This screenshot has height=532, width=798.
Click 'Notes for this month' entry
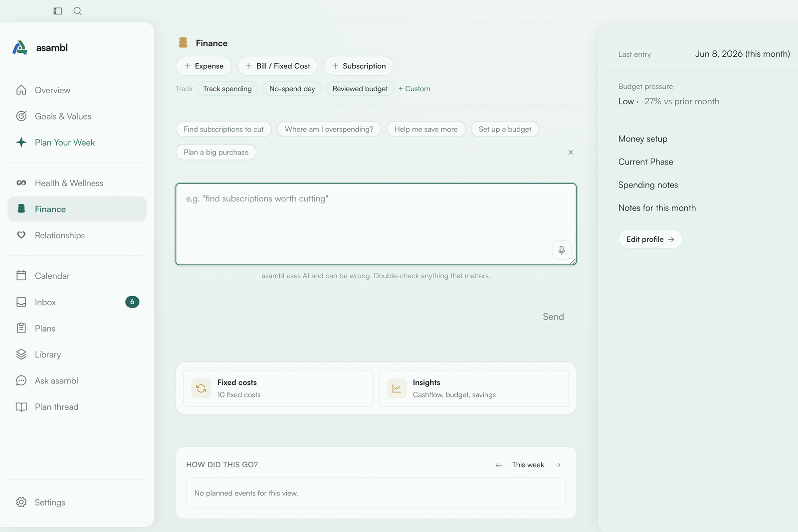point(657,208)
